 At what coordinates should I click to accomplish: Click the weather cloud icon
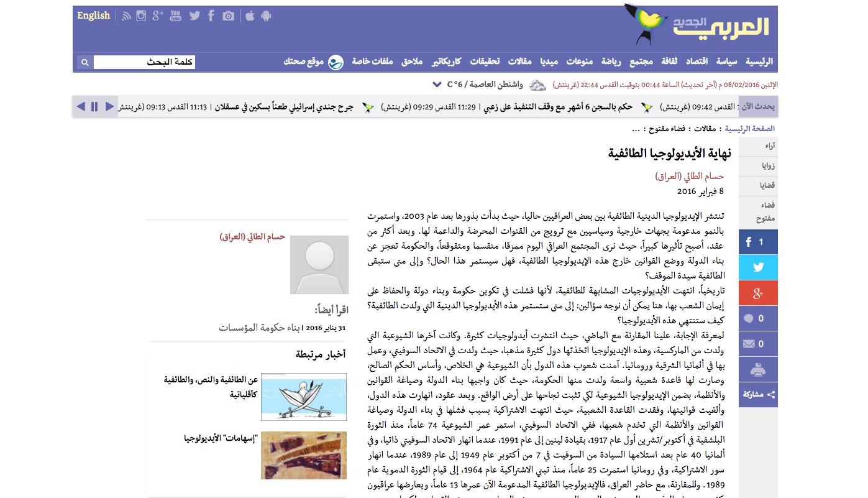(538, 85)
